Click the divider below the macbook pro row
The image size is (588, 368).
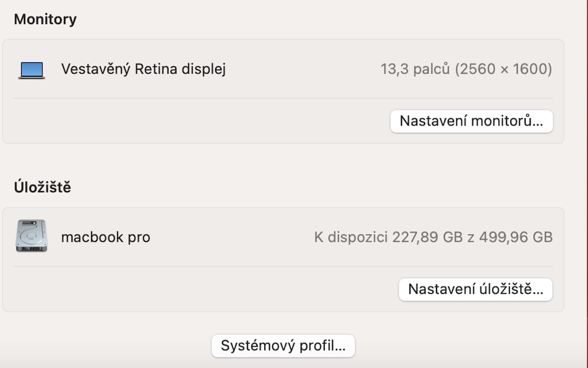point(283,266)
